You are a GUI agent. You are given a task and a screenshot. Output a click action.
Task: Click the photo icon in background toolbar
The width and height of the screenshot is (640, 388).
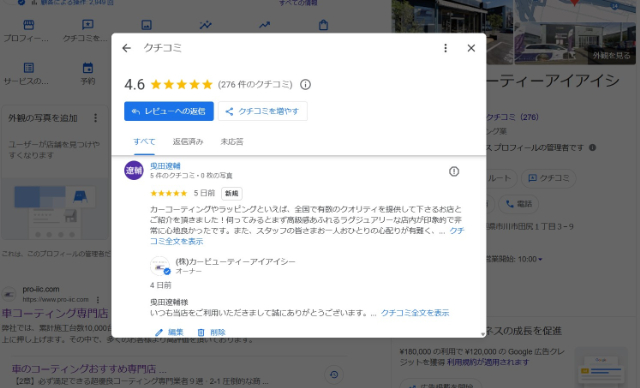tap(147, 25)
